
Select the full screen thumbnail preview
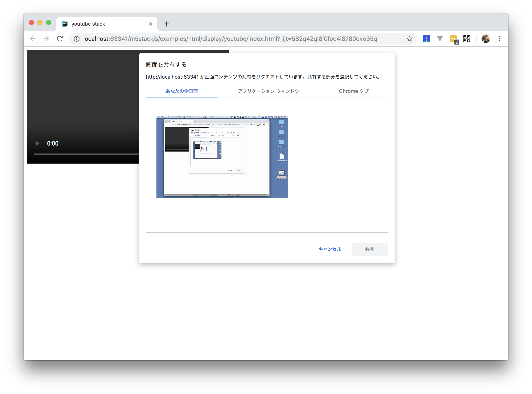(x=222, y=156)
